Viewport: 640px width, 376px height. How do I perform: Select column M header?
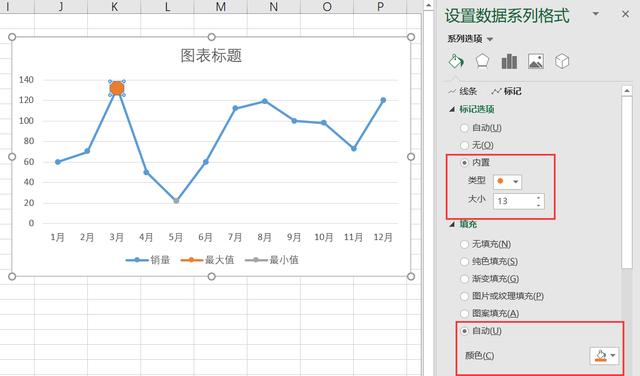point(221,6)
